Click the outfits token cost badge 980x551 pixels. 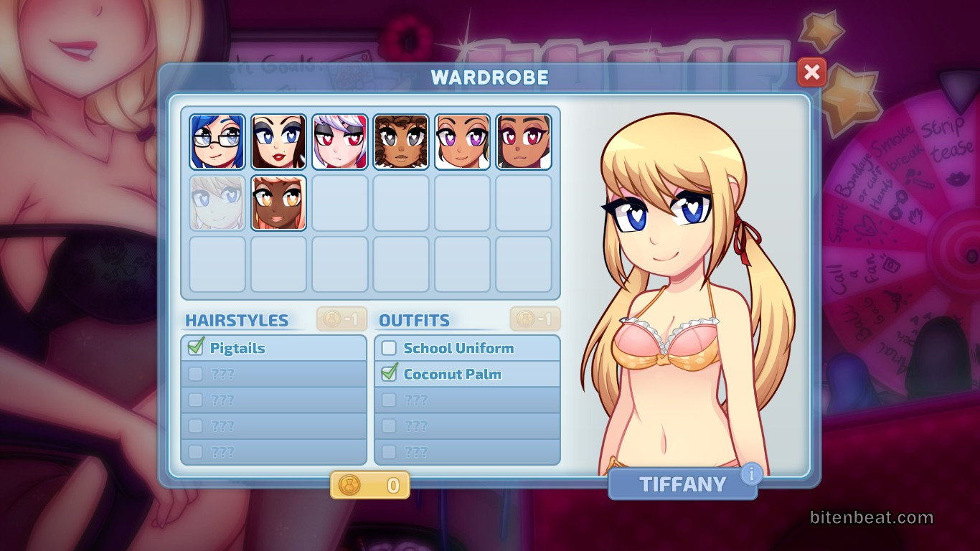(535, 319)
